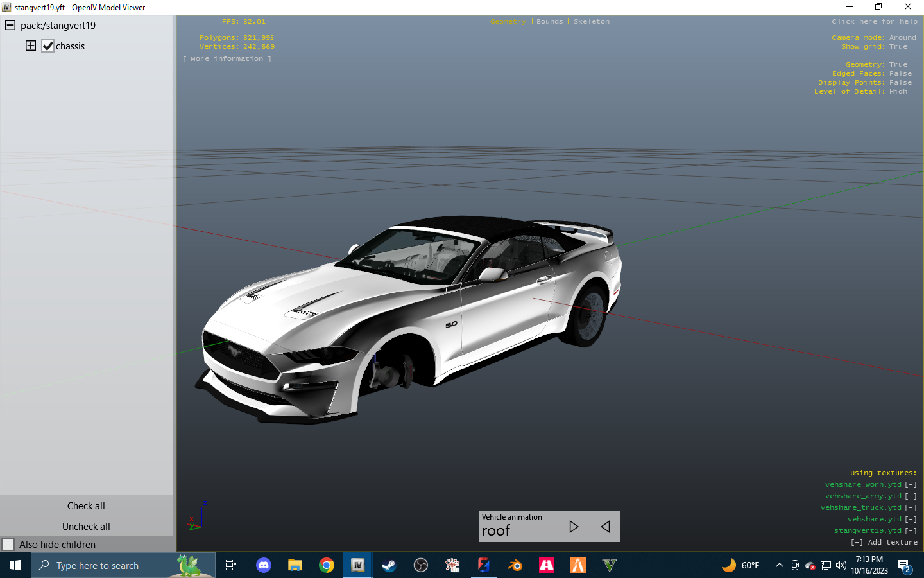Enable the Also hide children checkbox
Screen dimensions: 924x578
[x=9, y=544]
